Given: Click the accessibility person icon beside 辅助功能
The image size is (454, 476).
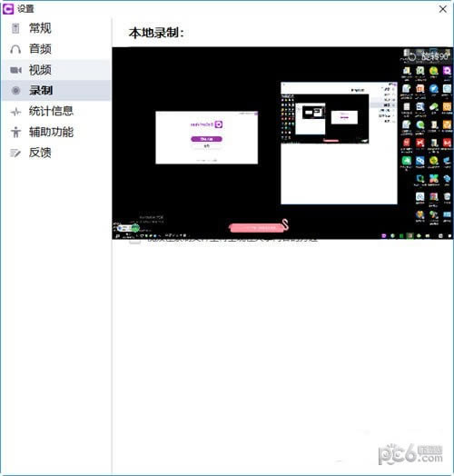Looking at the screenshot, I should (15, 132).
